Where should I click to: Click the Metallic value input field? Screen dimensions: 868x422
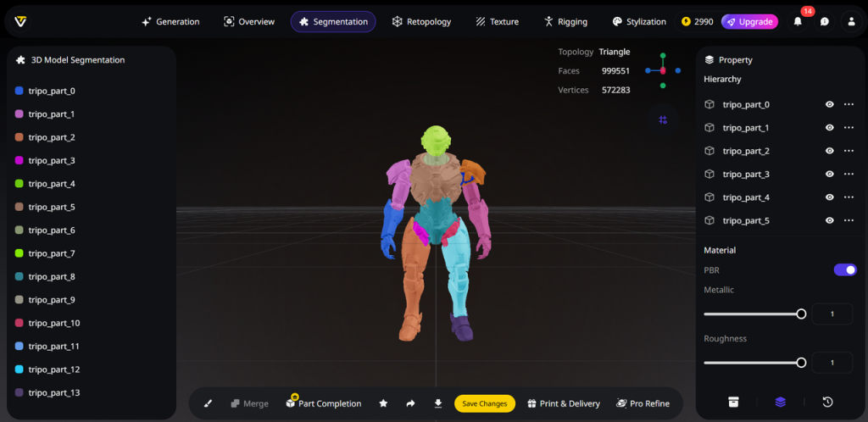pyautogui.click(x=832, y=314)
